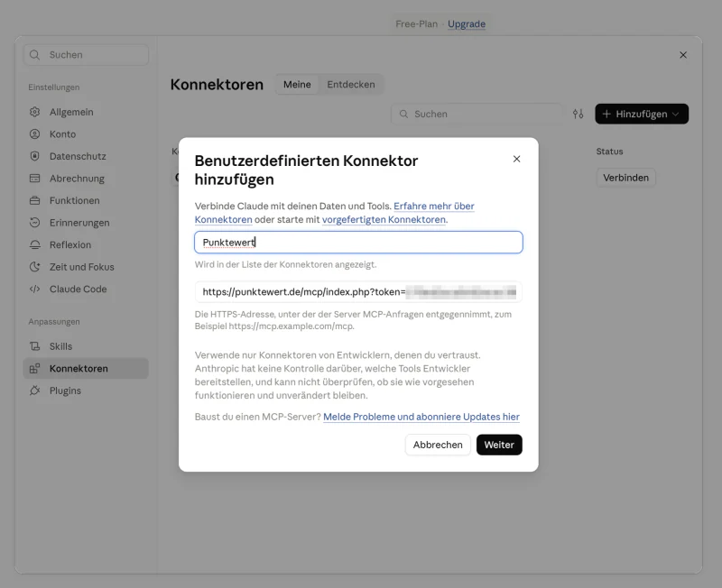
Task: Click the Abrechnung card icon
Action: 34,178
